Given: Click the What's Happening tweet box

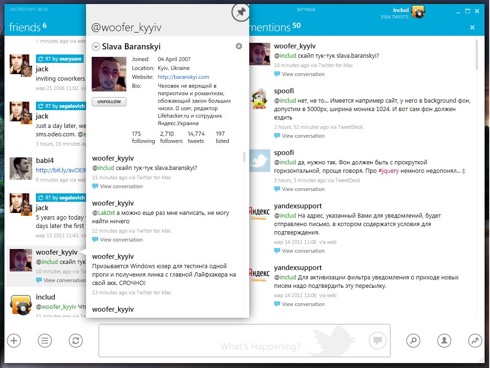Looking at the screenshot, I should tap(244, 340).
